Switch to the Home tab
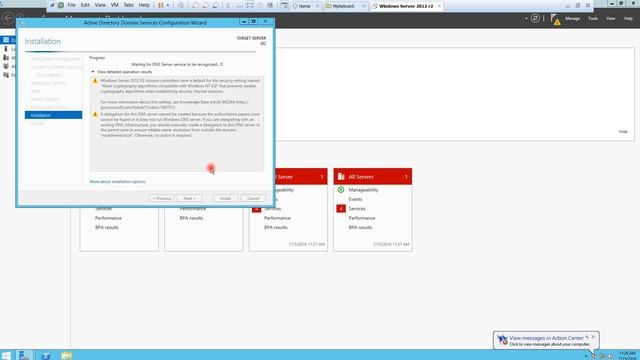 coord(304,6)
